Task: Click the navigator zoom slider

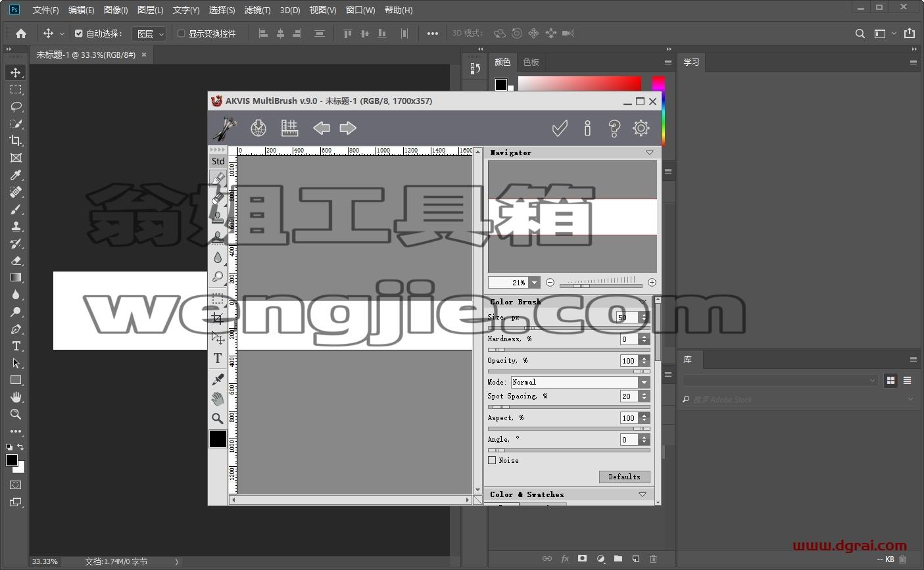Action: click(x=601, y=285)
